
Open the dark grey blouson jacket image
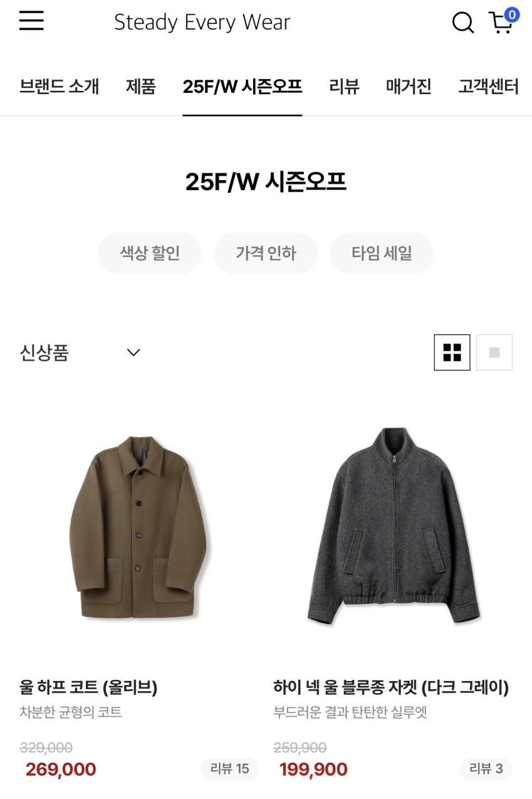[393, 527]
